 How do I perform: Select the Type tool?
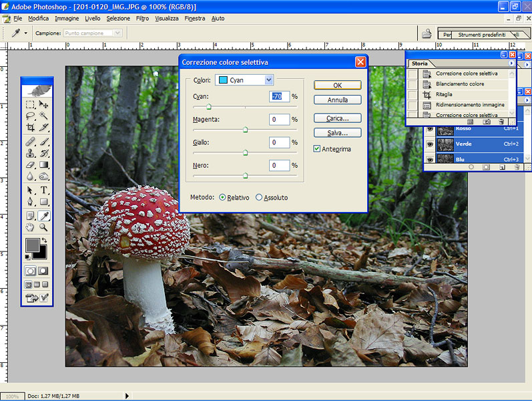click(44, 190)
